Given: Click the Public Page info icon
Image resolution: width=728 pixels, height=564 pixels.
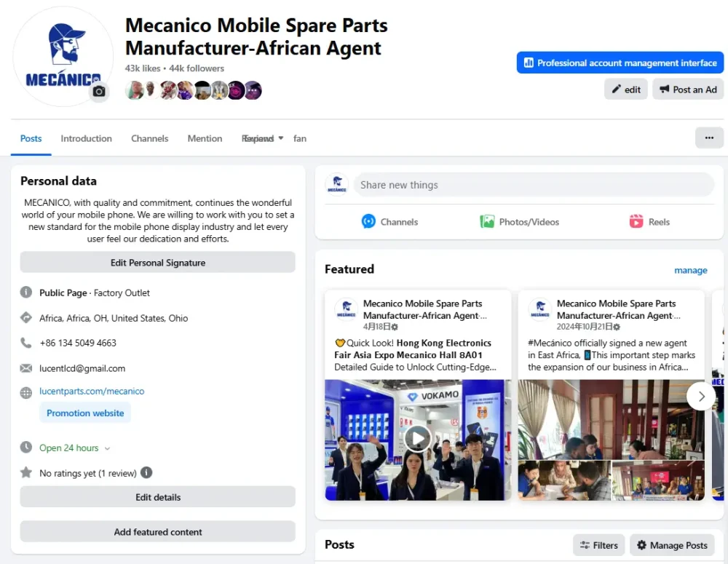Looking at the screenshot, I should [x=26, y=292].
